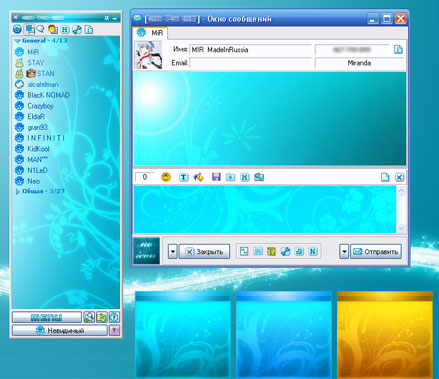Click the N icon in bottom toolbar
The width and height of the screenshot is (439, 379).
click(x=313, y=251)
